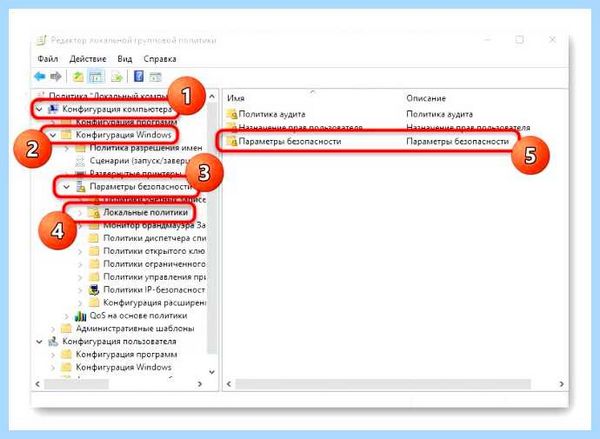Screen dimensions: 600x439
Task: Open the Действие menu
Action: pyautogui.click(x=88, y=59)
